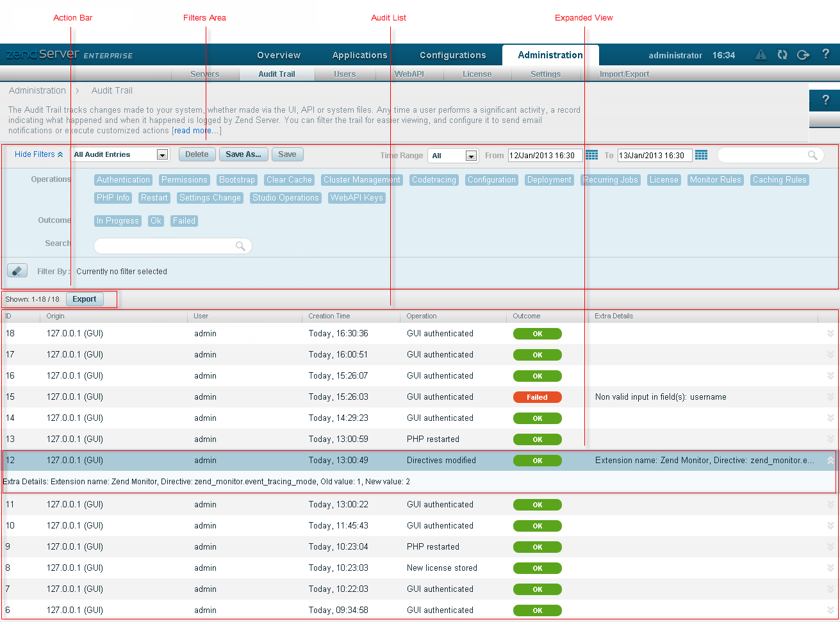
Task: Enable the Deployment operation filter tag
Action: [549, 180]
